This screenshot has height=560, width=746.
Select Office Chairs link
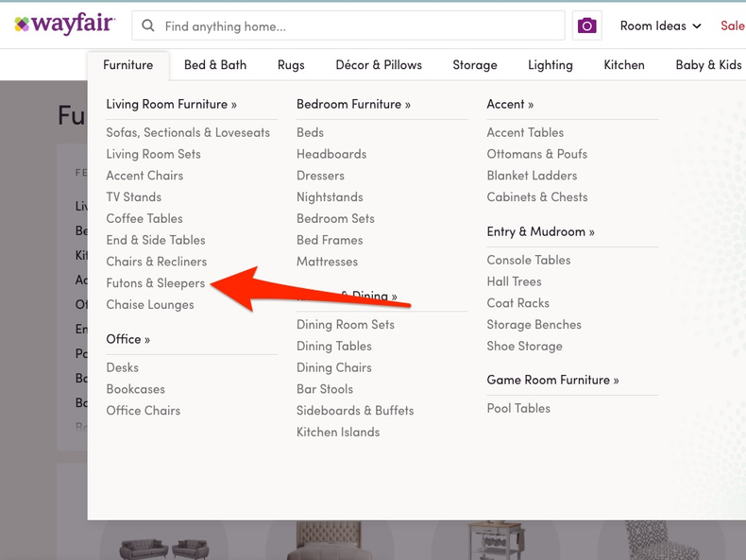pyautogui.click(x=143, y=411)
